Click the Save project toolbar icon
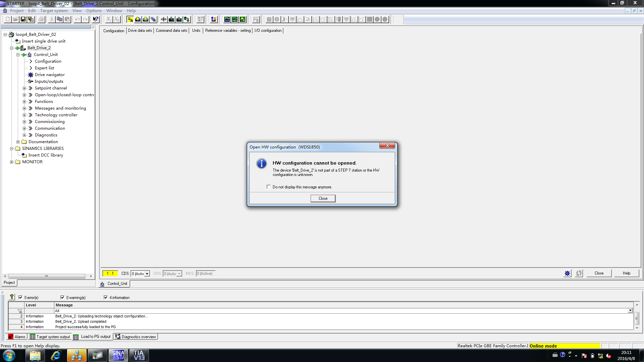 (23, 19)
